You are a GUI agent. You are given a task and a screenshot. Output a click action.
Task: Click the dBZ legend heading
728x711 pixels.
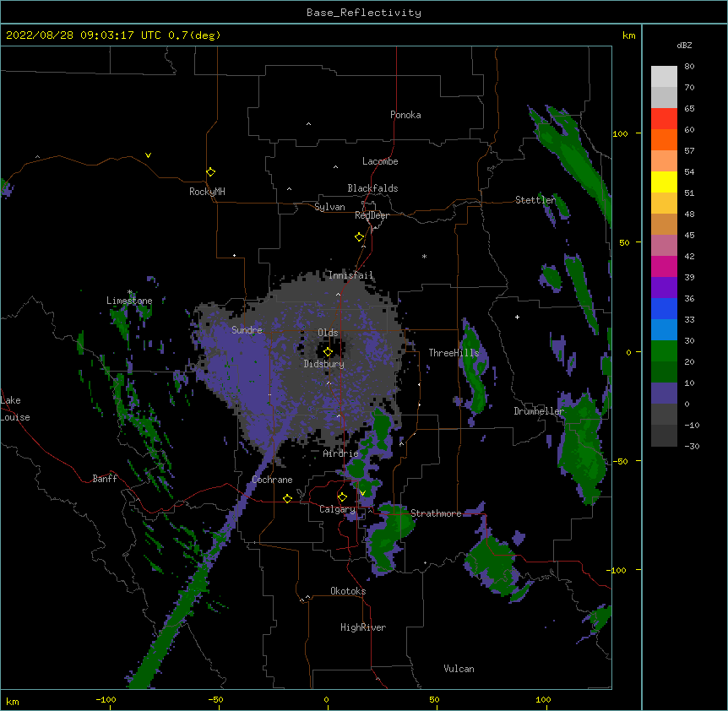(684, 46)
